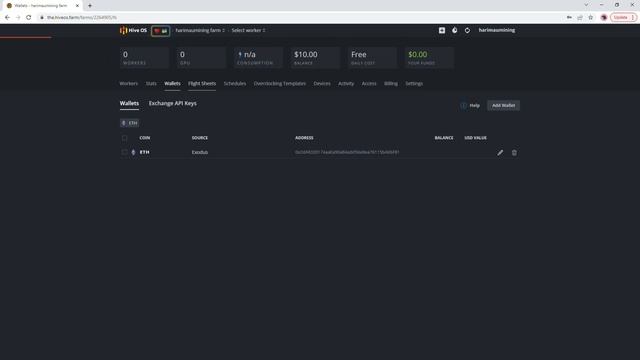Image resolution: width=640 pixels, height=360 pixels.
Task: Open the Schedules tab
Action: click(x=235, y=84)
